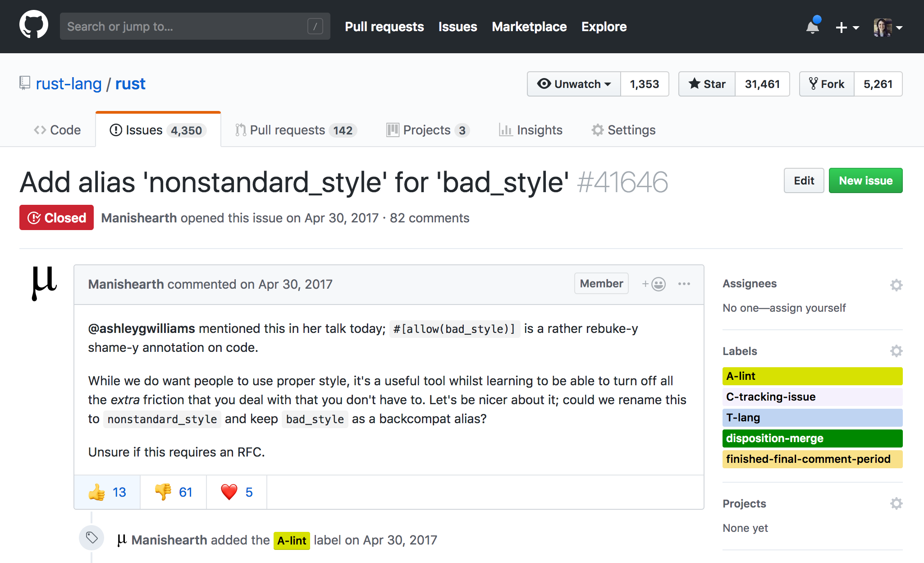Viewport: 924px width, 563px height.
Task: Click the assign yourself link
Action: [x=807, y=308]
